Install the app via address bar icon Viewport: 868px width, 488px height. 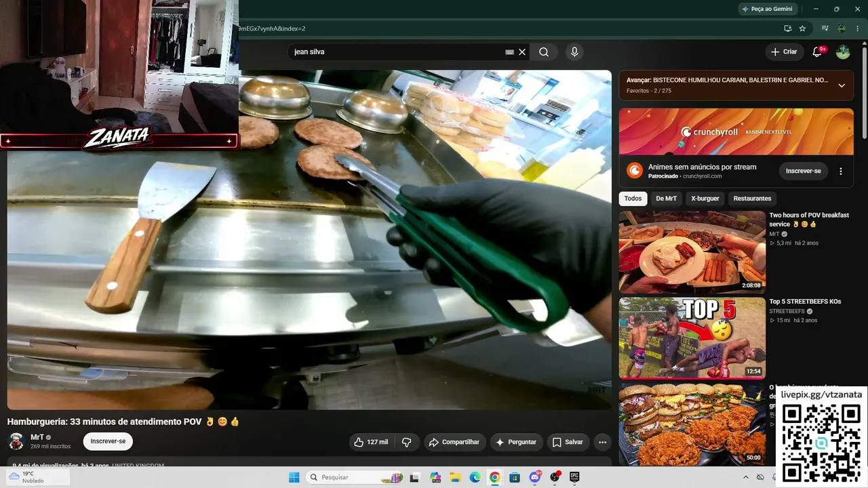(x=788, y=28)
